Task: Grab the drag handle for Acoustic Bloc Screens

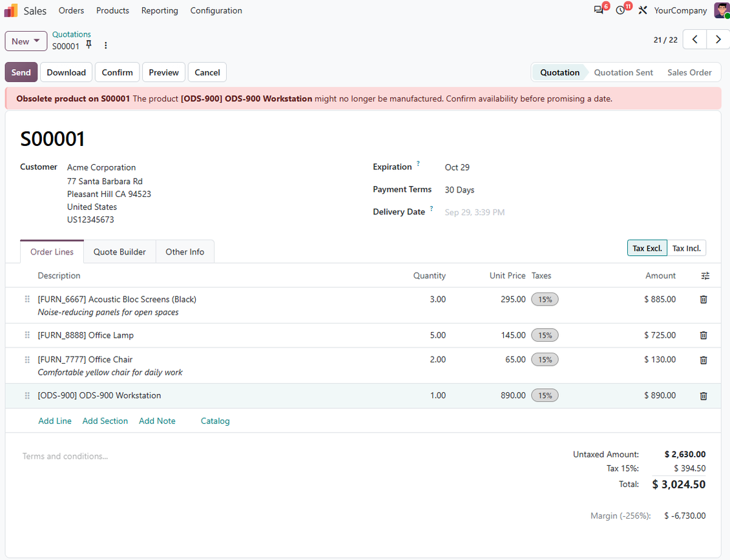Action: tap(28, 299)
